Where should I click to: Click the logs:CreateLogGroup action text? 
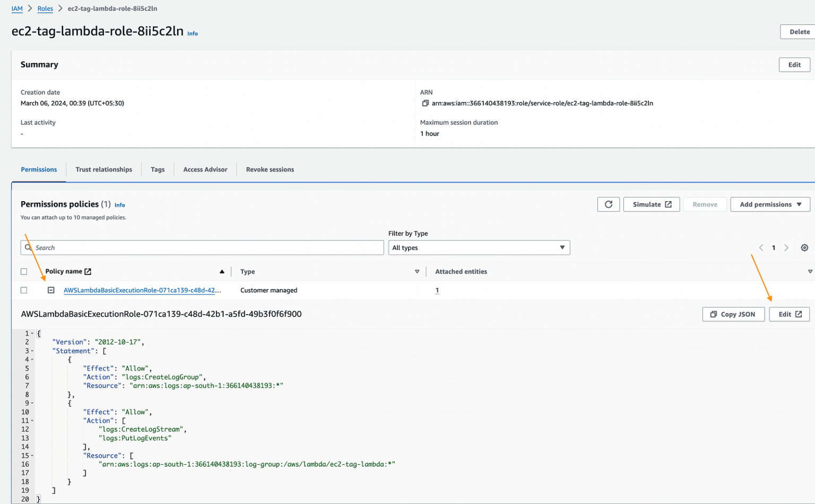[x=162, y=377]
